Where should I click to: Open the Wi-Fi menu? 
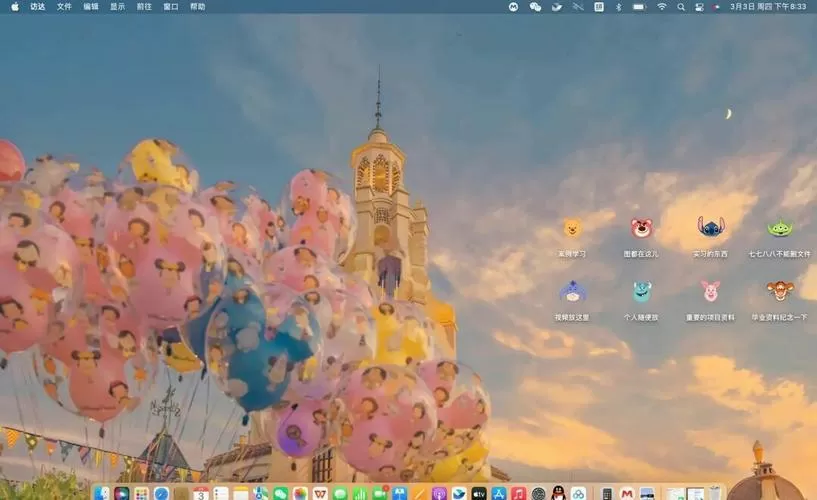[x=662, y=7]
